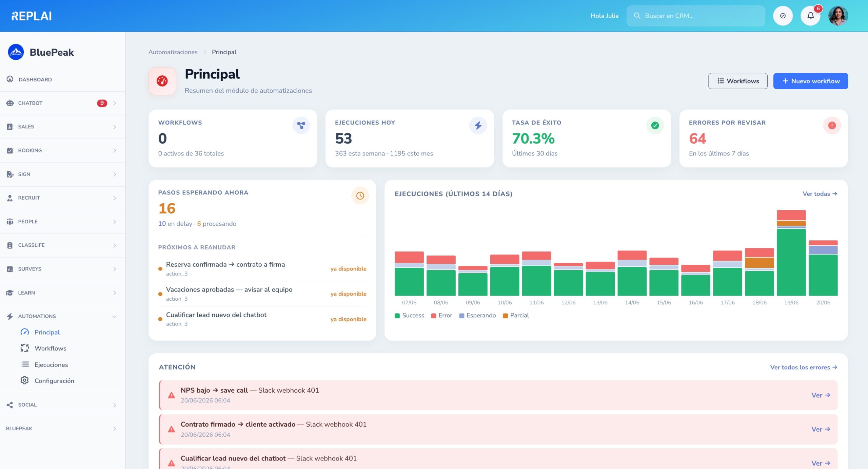This screenshot has height=469, width=868.
Task: Click the BluePeak mountain logo
Action: (x=16, y=52)
